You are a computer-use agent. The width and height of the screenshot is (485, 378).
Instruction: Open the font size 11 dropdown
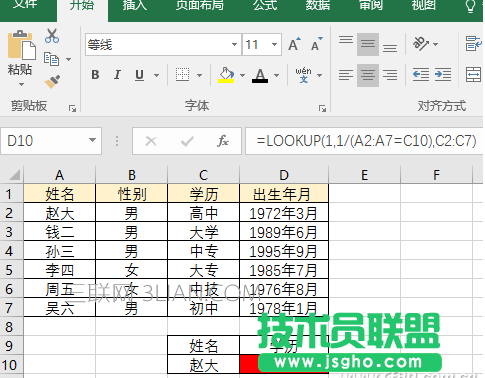click(x=274, y=44)
